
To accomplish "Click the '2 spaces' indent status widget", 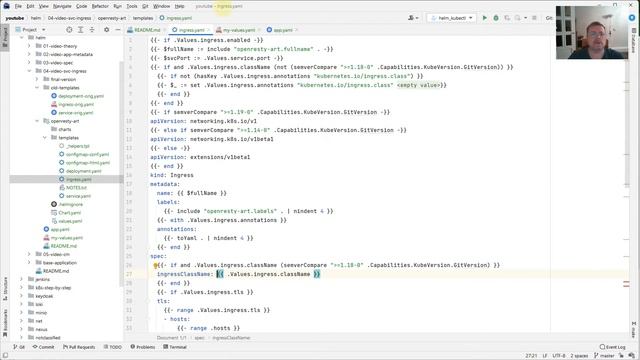I will pyautogui.click(x=579, y=356).
